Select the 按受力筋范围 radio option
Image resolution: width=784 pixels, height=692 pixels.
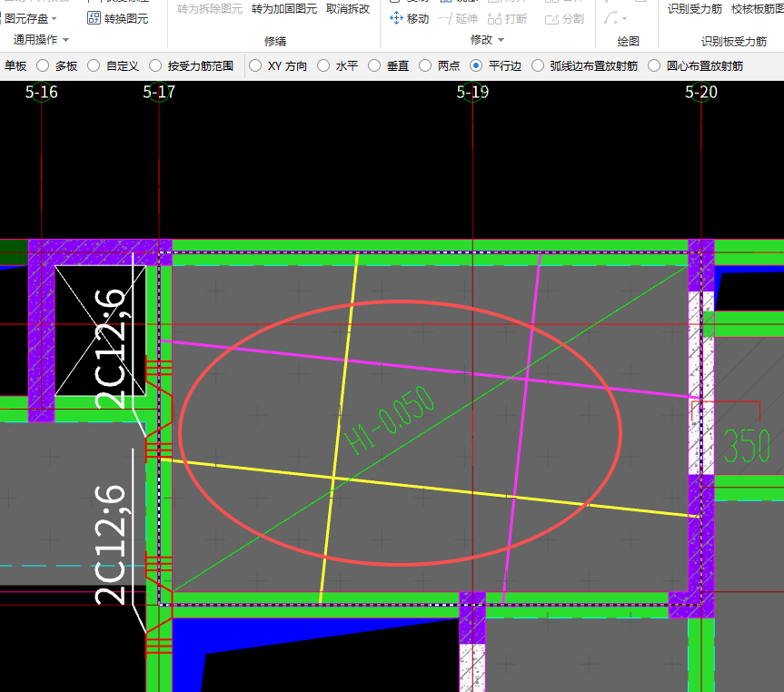click(155, 65)
